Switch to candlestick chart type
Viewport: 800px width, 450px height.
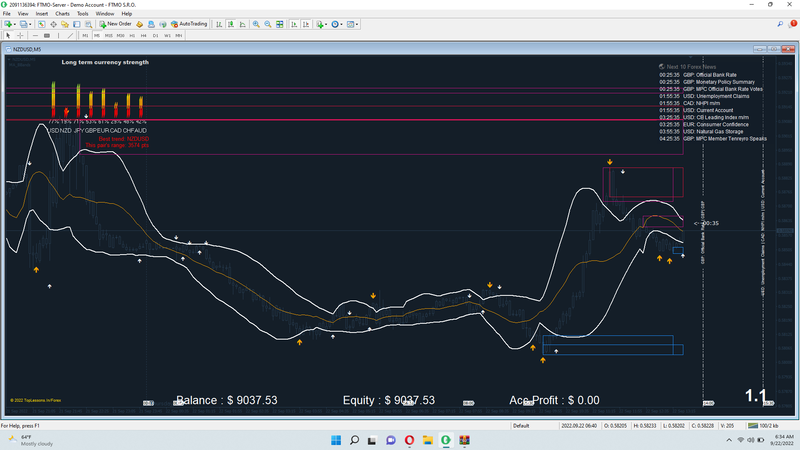tap(231, 24)
